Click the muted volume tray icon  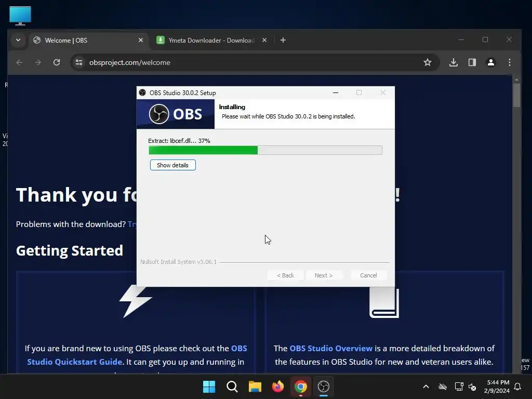click(x=472, y=387)
